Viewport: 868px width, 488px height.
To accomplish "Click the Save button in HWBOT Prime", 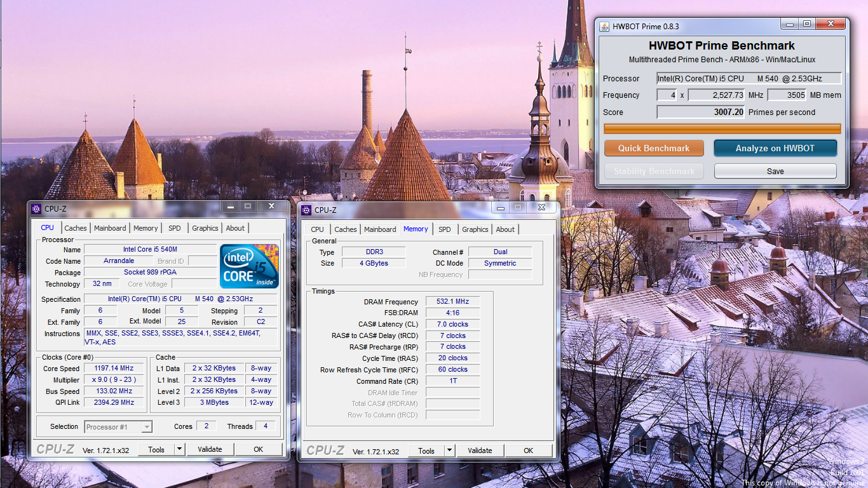I will tap(775, 171).
